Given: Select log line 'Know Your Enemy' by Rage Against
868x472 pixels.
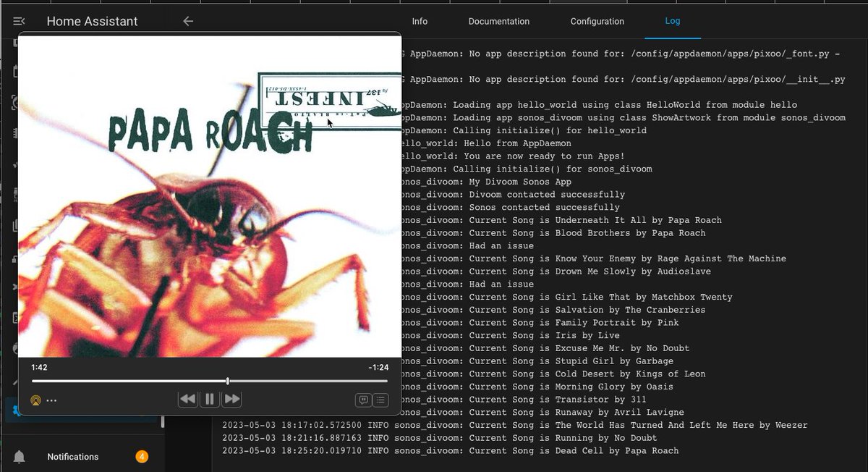Looking at the screenshot, I should [594, 258].
